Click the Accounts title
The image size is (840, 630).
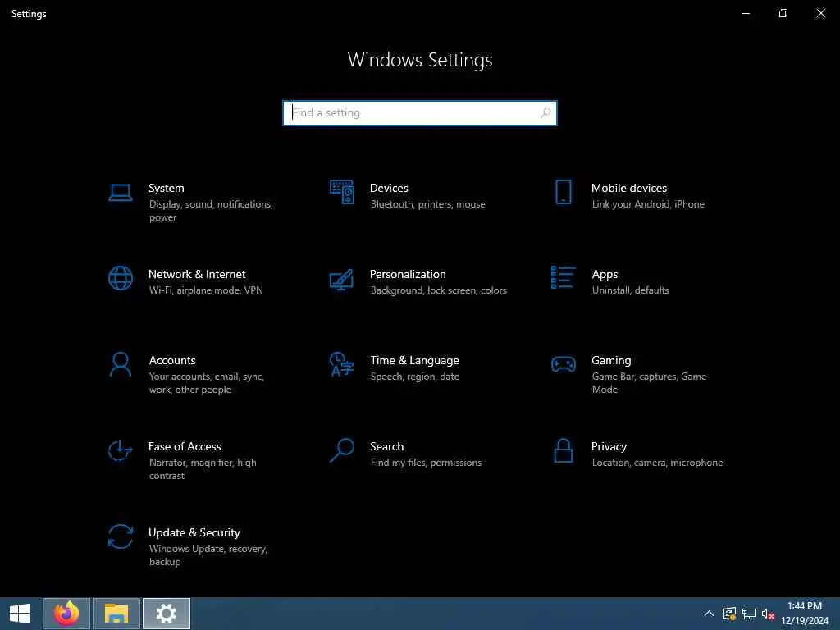[172, 361]
